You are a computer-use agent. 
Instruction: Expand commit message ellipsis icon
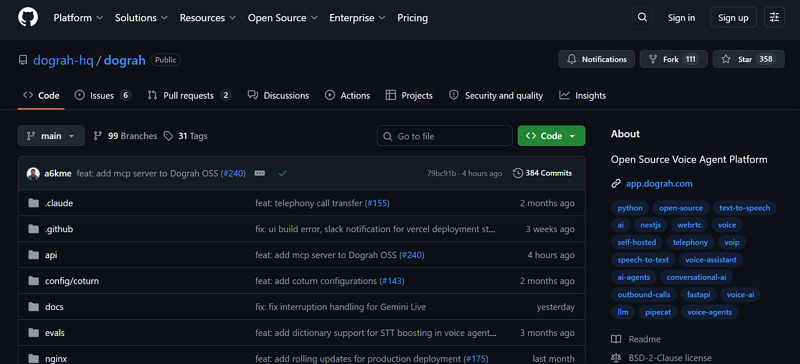point(260,174)
